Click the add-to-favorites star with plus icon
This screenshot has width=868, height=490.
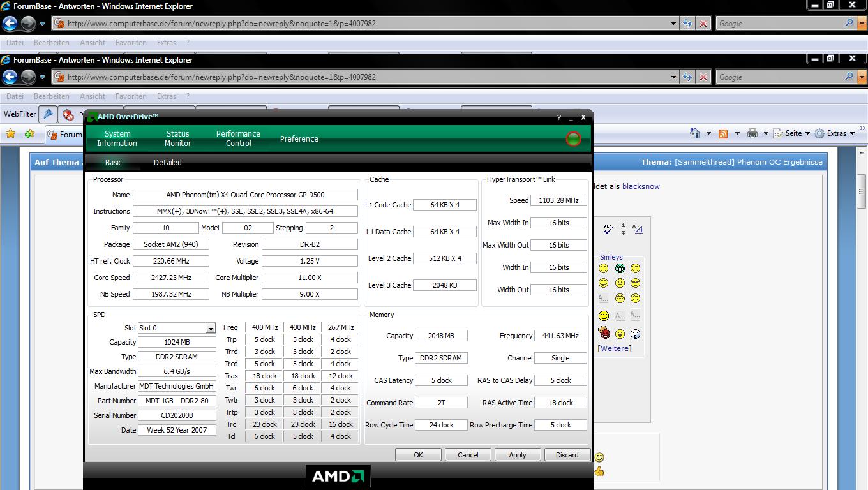(x=29, y=133)
